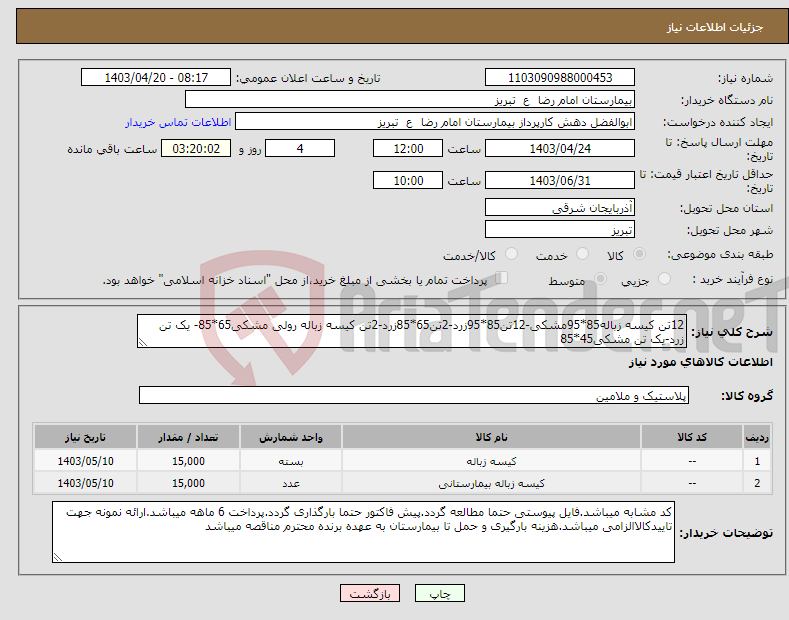
Task: Click the بسته unit cell
Action: tap(291, 461)
